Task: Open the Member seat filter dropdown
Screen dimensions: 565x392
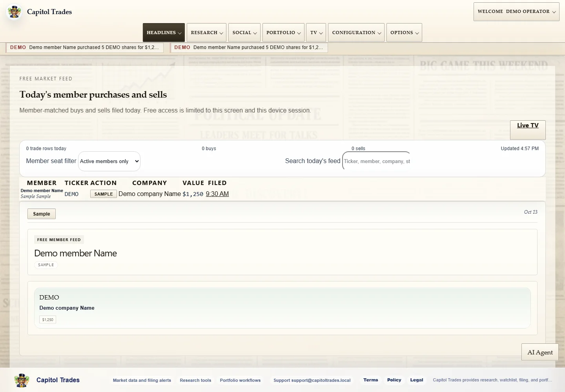Action: click(x=109, y=161)
